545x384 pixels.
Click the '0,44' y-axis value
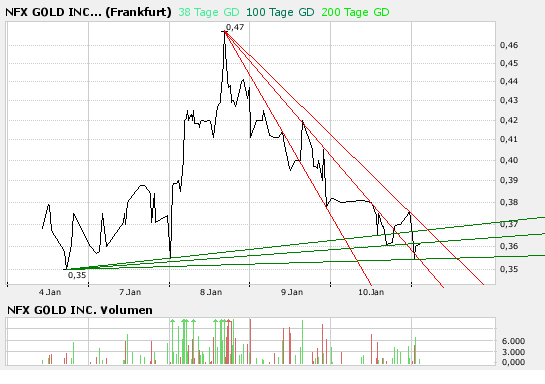pyautogui.click(x=509, y=81)
